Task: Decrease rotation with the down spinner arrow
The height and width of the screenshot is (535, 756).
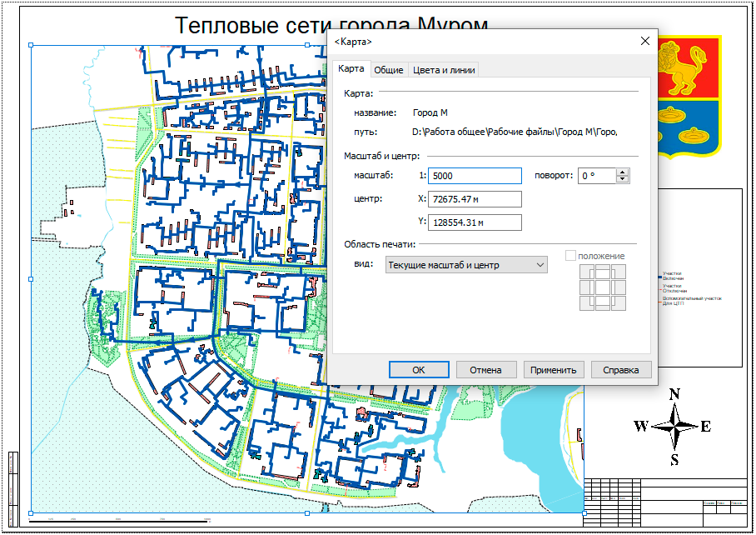Action: tap(622, 179)
